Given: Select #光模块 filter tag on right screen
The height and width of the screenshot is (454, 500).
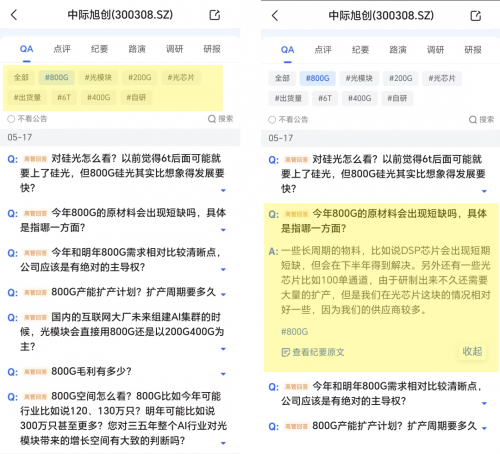Looking at the screenshot, I should click(x=359, y=78).
